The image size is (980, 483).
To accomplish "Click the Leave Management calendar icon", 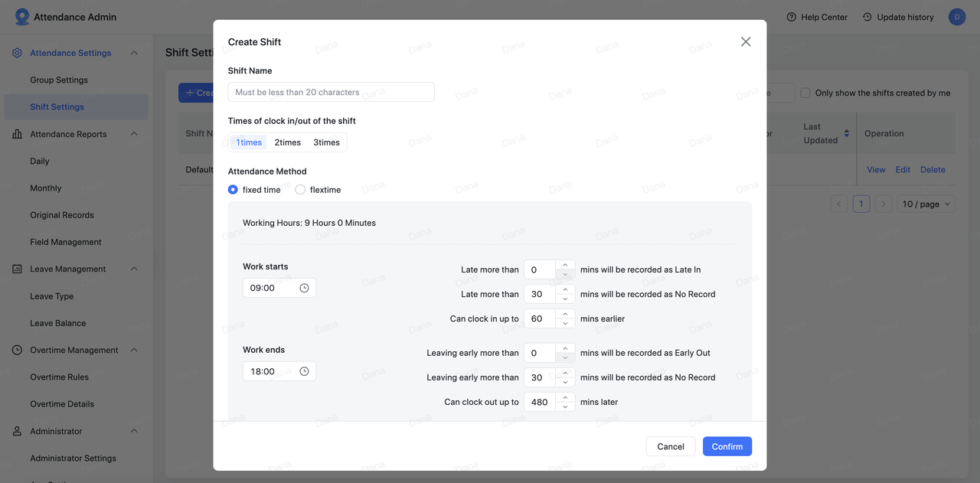I will click(17, 269).
